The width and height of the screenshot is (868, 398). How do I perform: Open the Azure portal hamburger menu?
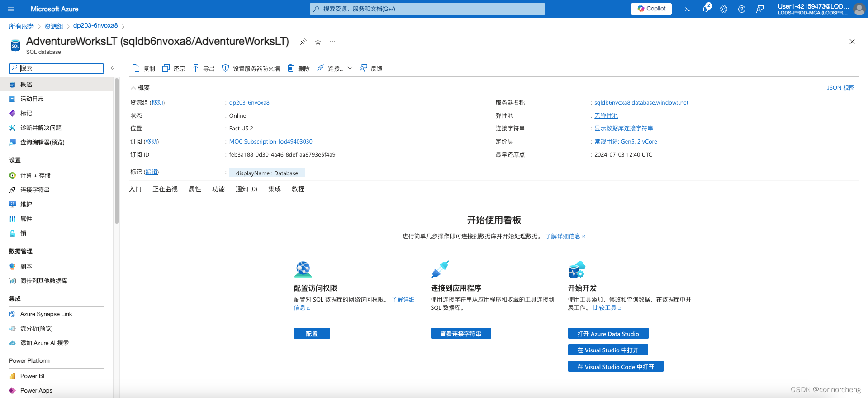pyautogui.click(x=11, y=9)
